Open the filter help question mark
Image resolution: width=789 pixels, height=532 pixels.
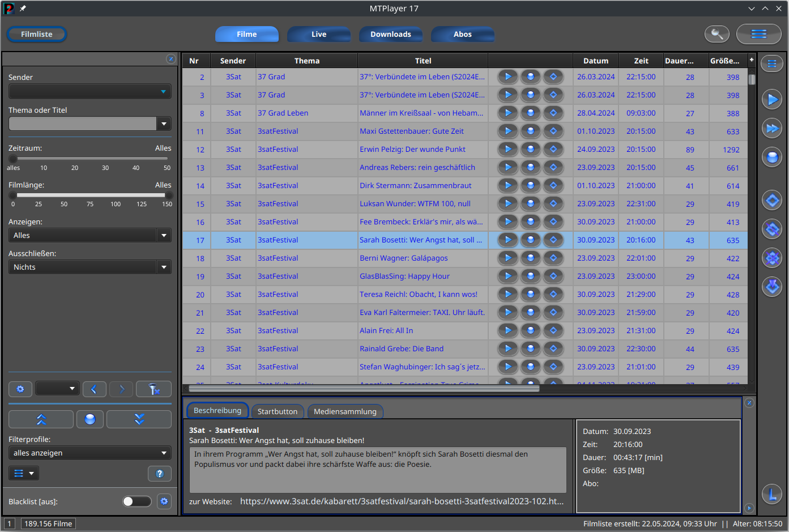[160, 473]
